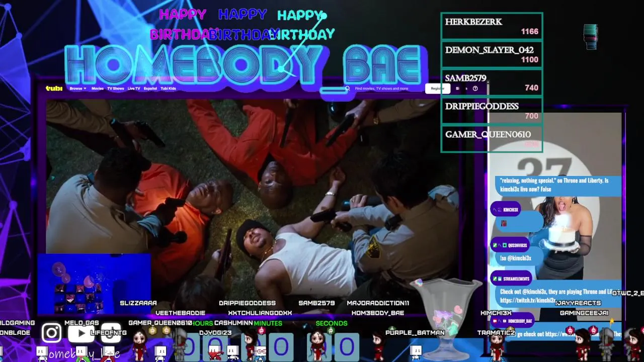Click the Tubi search magnifier icon
The height and width of the screenshot is (362, 644).
[347, 88]
